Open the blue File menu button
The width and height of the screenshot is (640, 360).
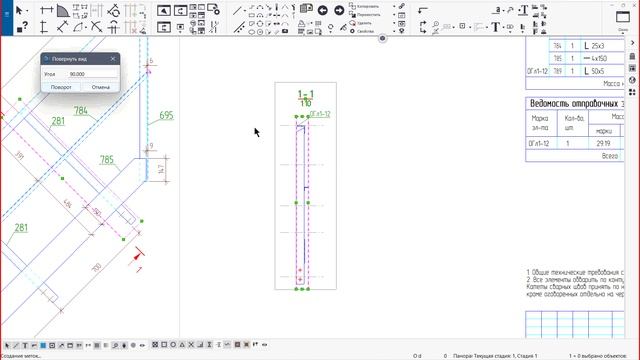7,14
